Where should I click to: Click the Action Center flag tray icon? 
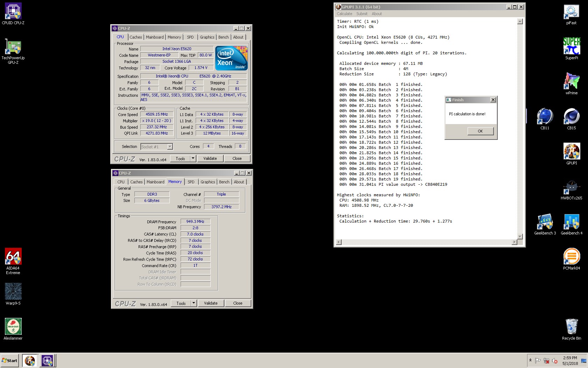coord(538,361)
